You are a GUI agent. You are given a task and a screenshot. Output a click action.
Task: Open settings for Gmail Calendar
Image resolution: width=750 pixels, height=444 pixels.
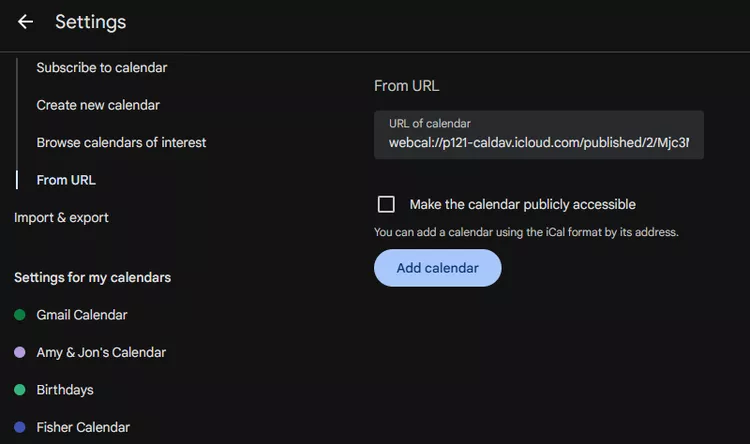point(82,315)
